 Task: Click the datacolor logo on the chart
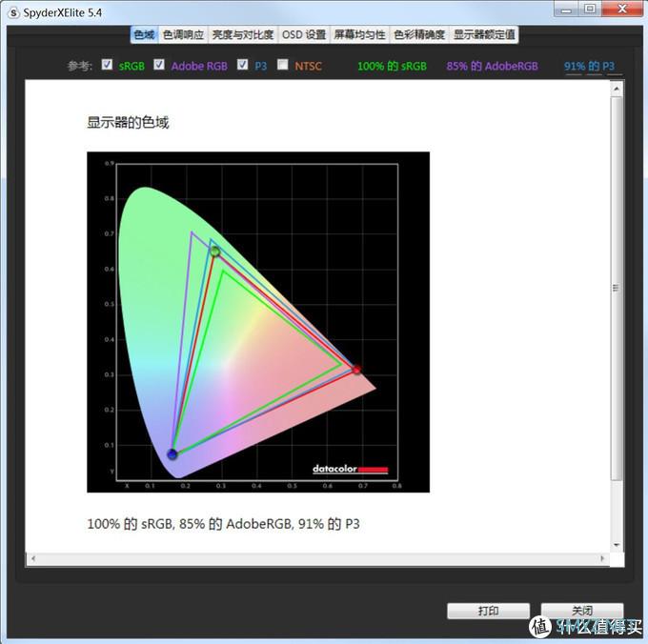(350, 469)
